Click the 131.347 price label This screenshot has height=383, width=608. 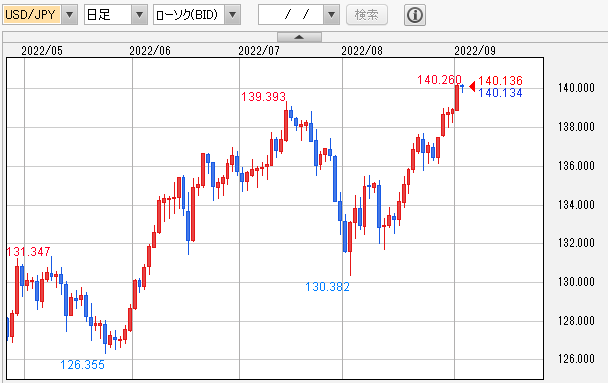tap(28, 252)
